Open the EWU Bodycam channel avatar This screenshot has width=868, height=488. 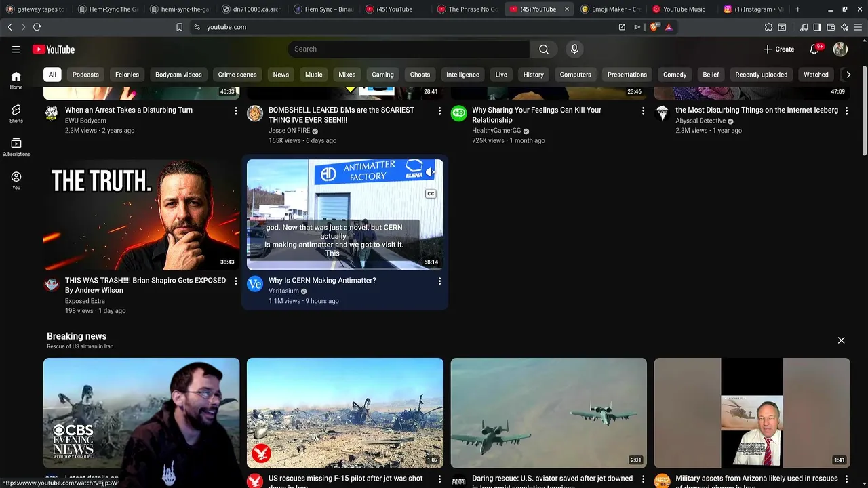[52, 113]
